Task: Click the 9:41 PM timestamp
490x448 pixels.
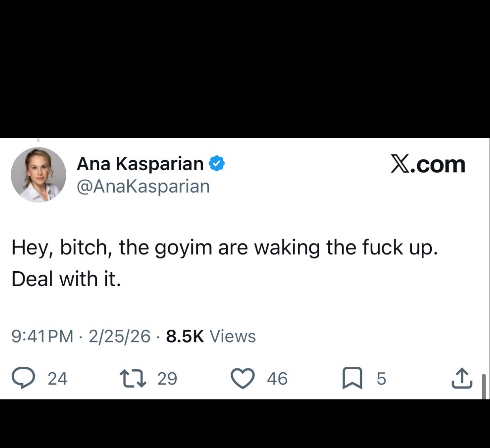Action: point(42,336)
